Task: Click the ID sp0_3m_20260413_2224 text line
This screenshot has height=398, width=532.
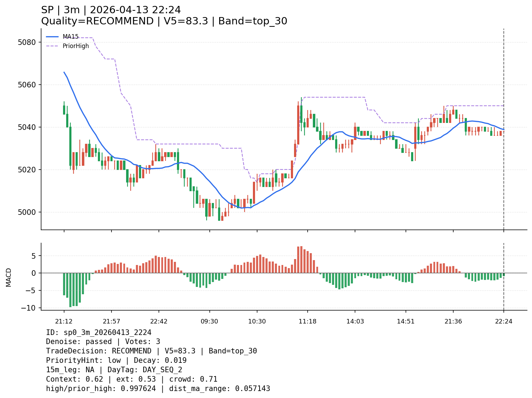Action: coord(99,333)
